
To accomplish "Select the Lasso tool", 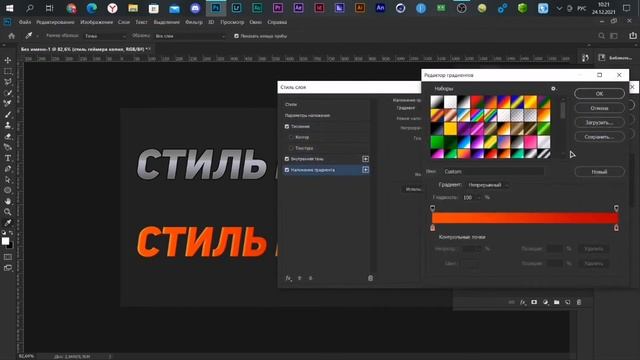I will 8,82.
